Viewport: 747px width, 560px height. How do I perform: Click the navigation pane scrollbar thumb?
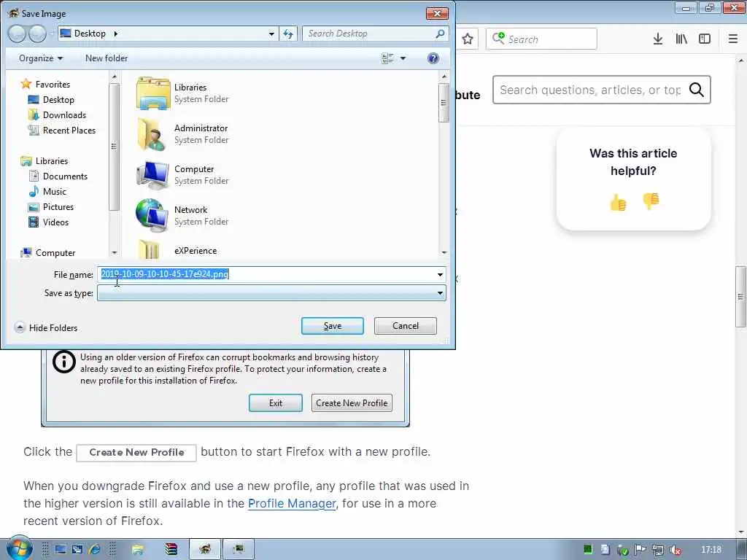click(114, 147)
